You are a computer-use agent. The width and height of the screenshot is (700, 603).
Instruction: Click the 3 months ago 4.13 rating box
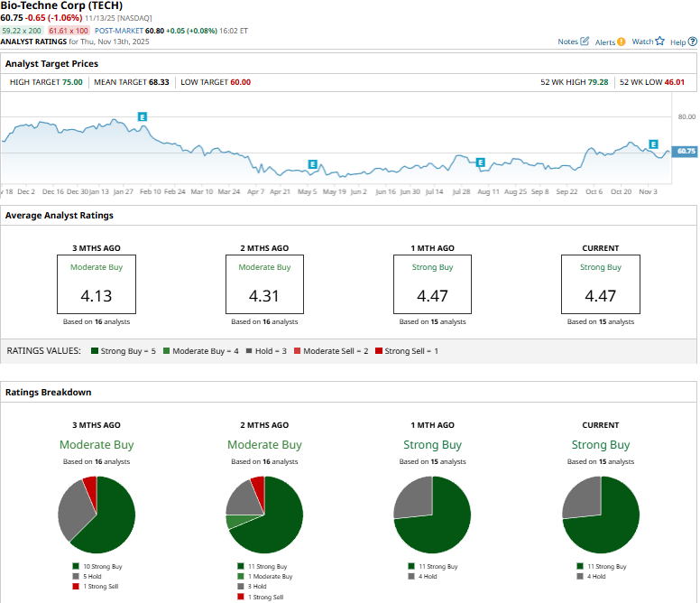(96, 284)
